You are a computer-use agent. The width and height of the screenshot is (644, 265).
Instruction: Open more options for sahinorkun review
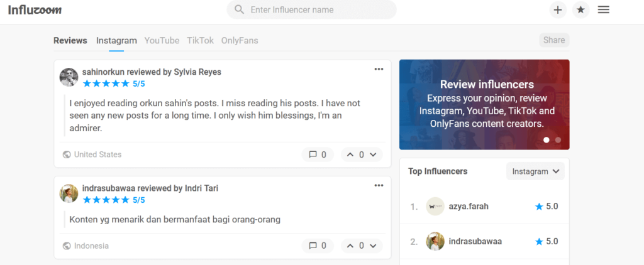[379, 69]
